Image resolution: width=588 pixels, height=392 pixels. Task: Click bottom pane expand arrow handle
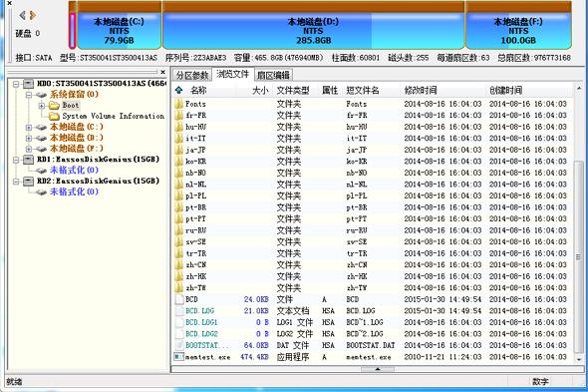click(378, 369)
